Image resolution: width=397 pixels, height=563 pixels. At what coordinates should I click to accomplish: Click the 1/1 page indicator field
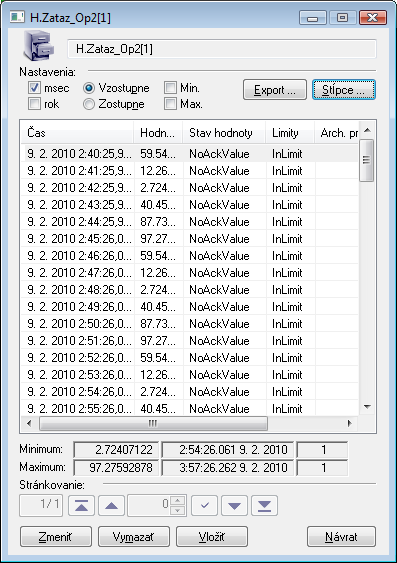click(x=41, y=506)
